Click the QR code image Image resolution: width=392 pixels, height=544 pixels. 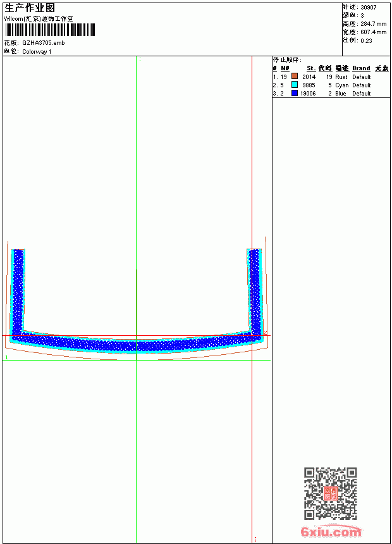[x=331, y=493]
